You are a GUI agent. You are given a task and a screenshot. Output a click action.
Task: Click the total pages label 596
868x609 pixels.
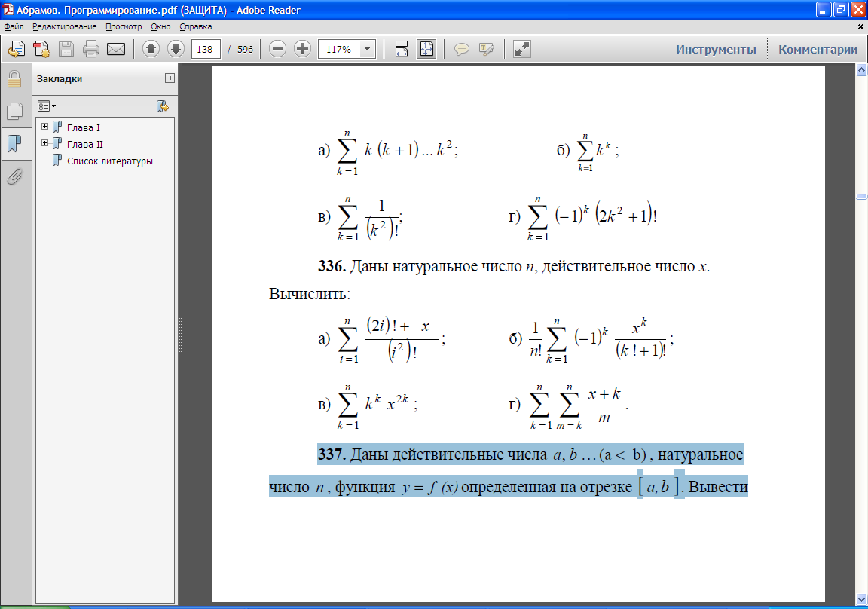point(245,49)
